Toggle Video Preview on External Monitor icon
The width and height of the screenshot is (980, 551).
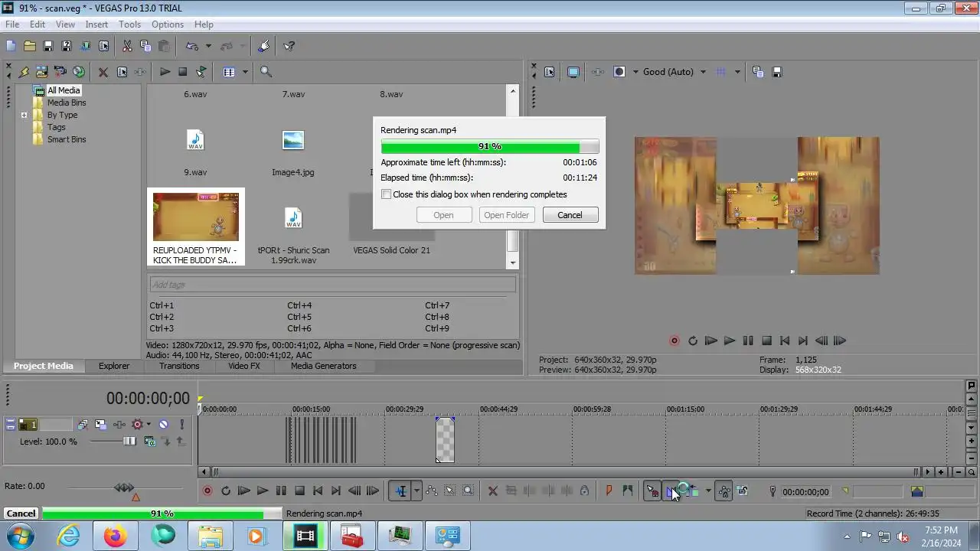[x=573, y=72]
